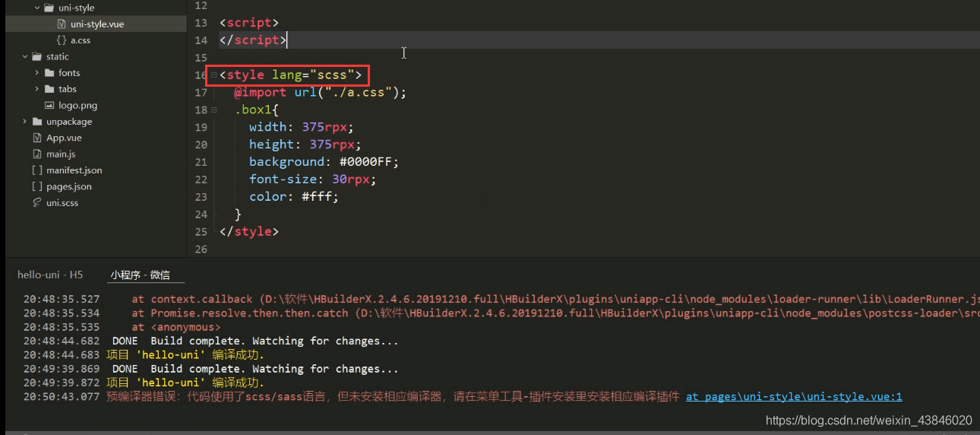Click the 20:48:44.682 Build complete line
Screen dimensions: 980x435
click(210, 341)
